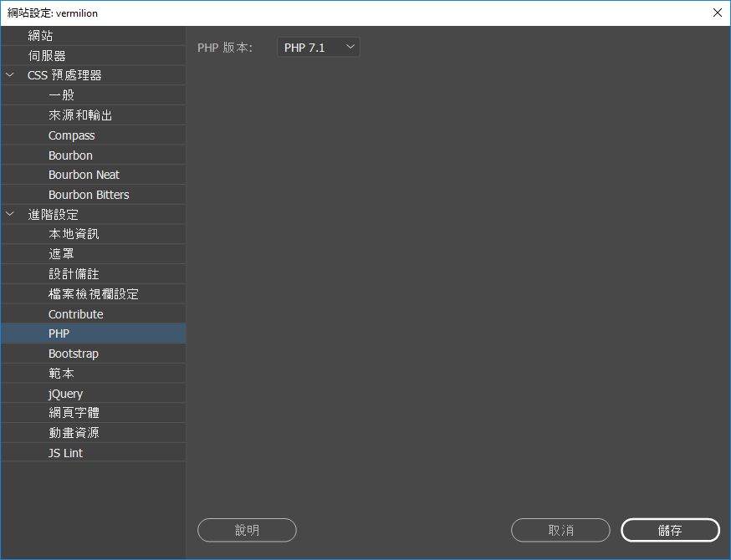Select 設計備註 under 進階設定

tap(73, 273)
